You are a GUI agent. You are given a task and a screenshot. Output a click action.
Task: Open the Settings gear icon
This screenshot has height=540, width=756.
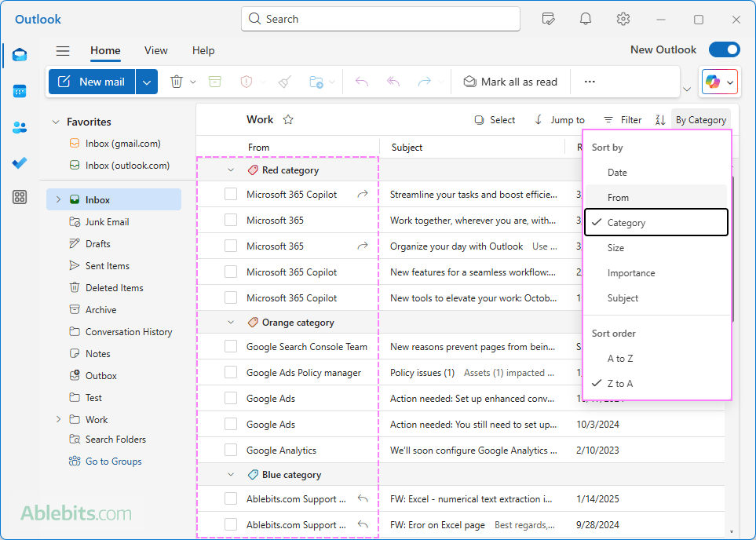click(x=623, y=19)
